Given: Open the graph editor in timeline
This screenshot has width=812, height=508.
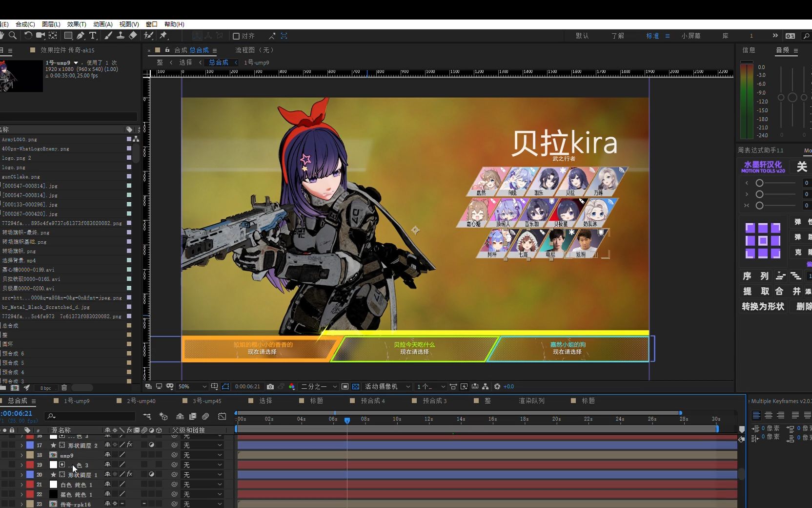Looking at the screenshot, I should (x=222, y=416).
